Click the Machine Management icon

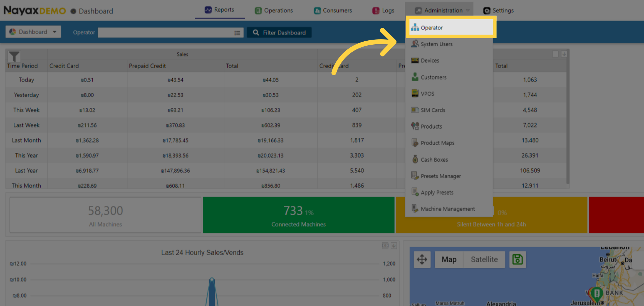tap(415, 208)
